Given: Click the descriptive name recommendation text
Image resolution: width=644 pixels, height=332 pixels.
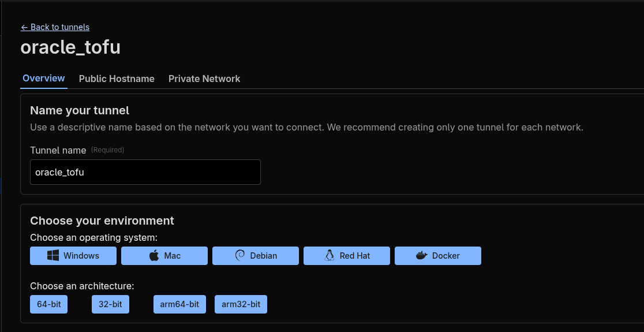Looking at the screenshot, I should (x=307, y=128).
